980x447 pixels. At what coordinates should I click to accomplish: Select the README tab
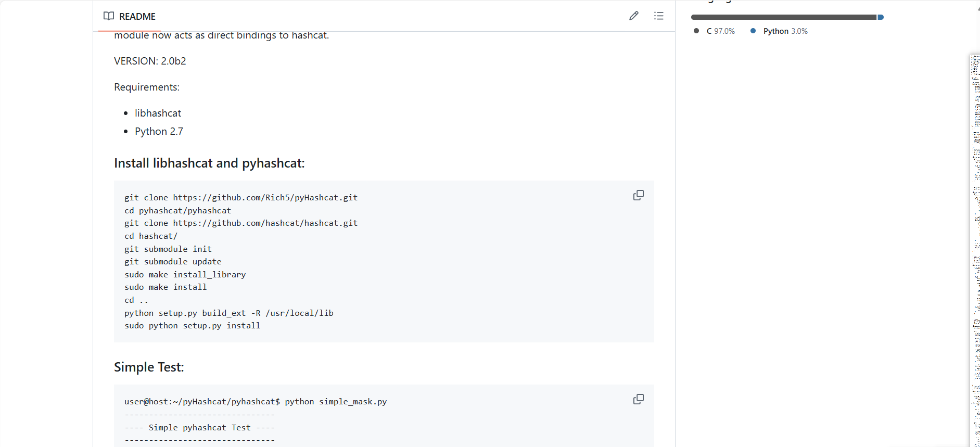pyautogui.click(x=130, y=16)
